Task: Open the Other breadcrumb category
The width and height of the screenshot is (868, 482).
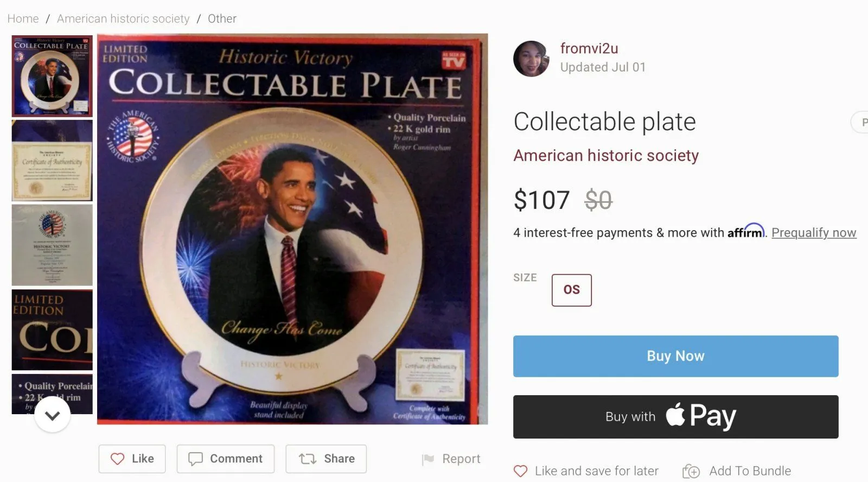Action: point(222,18)
